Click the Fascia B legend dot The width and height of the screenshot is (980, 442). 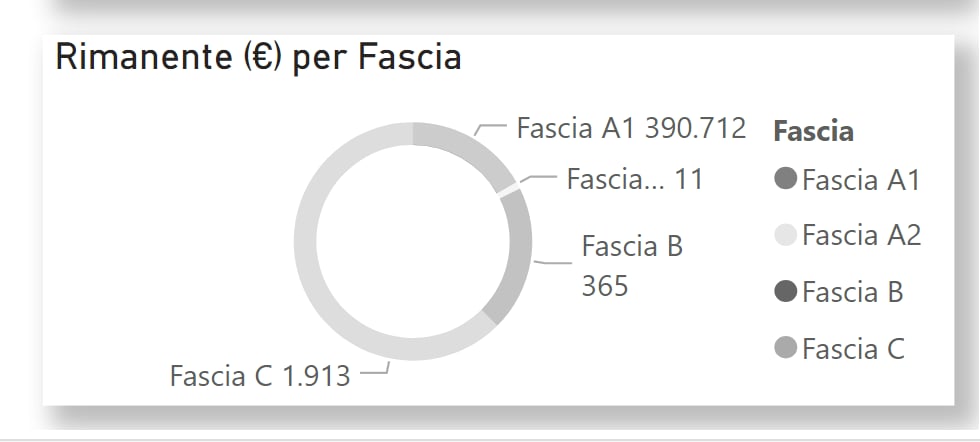(x=786, y=291)
